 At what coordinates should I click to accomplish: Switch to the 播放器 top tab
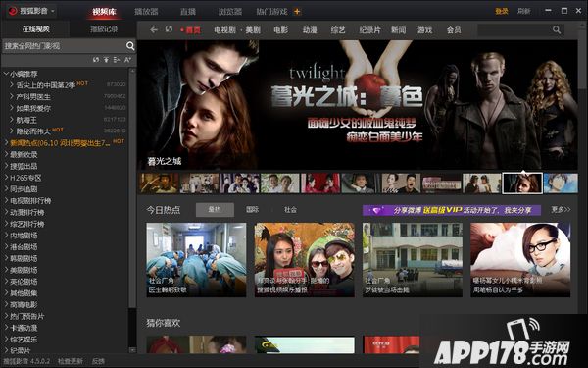(146, 12)
